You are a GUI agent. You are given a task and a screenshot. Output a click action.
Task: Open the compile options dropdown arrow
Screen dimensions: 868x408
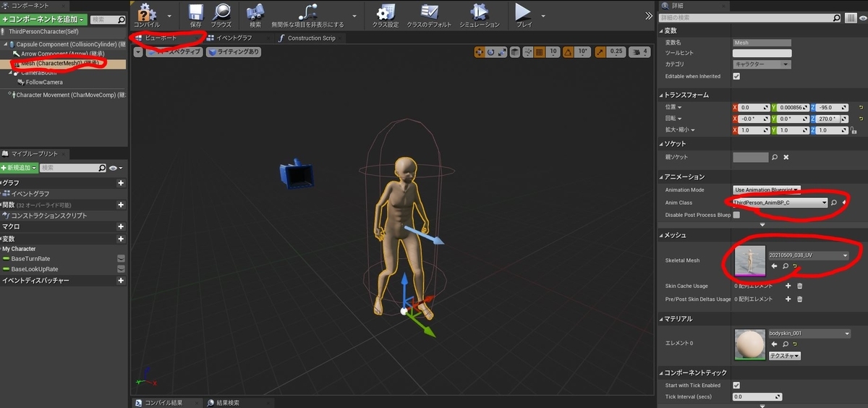point(169,15)
